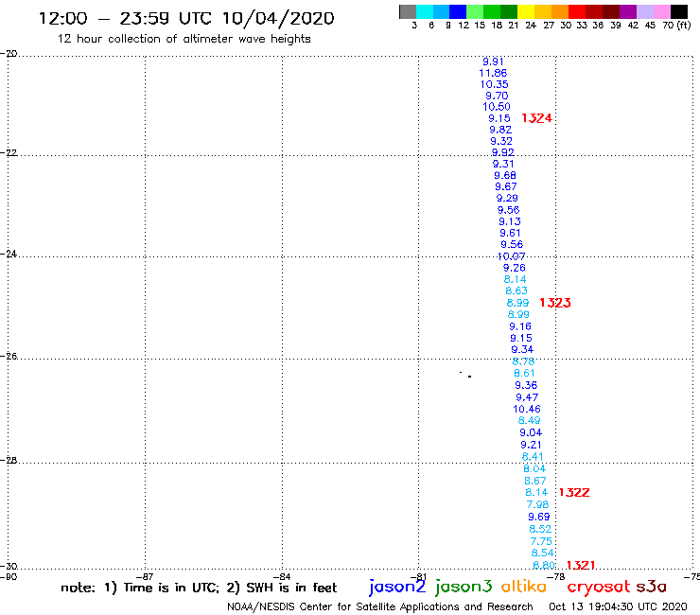Image resolution: width=700 pixels, height=615 pixels.
Task: Click the light green swatch in the color scale
Action: click(x=475, y=11)
